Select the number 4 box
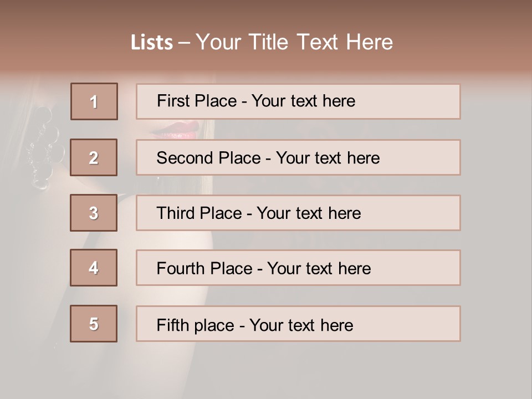This screenshot has width=532, height=399. [94, 268]
